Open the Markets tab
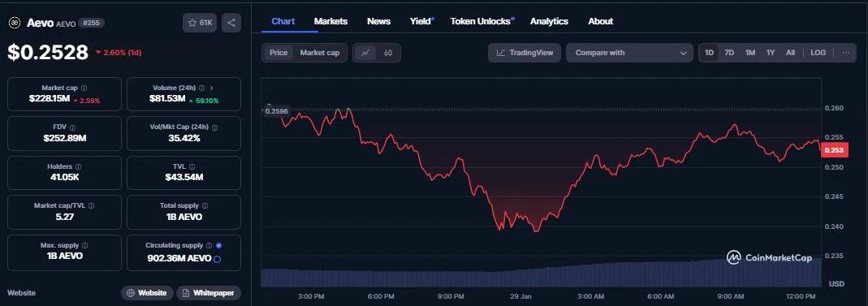The width and height of the screenshot is (868, 306). 330,21
